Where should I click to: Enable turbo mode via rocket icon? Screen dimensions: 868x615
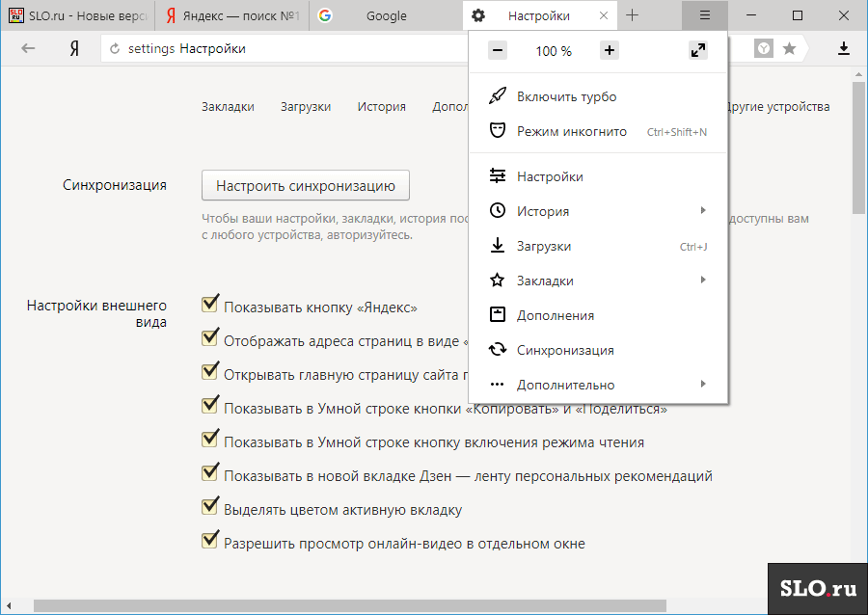[x=497, y=95]
